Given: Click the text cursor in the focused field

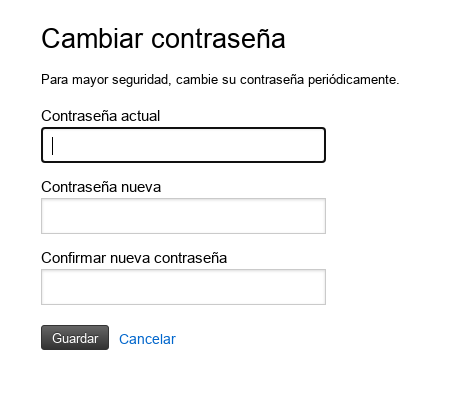Looking at the screenshot, I should pos(52,146).
